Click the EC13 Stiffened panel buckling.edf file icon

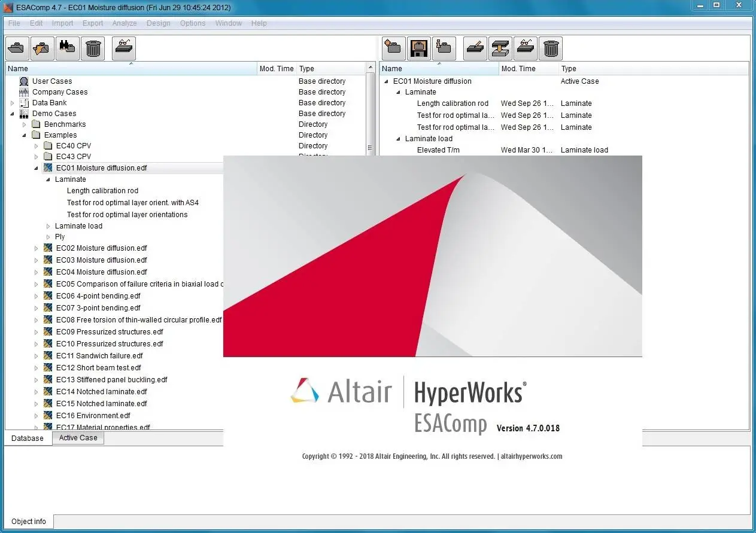coord(48,380)
